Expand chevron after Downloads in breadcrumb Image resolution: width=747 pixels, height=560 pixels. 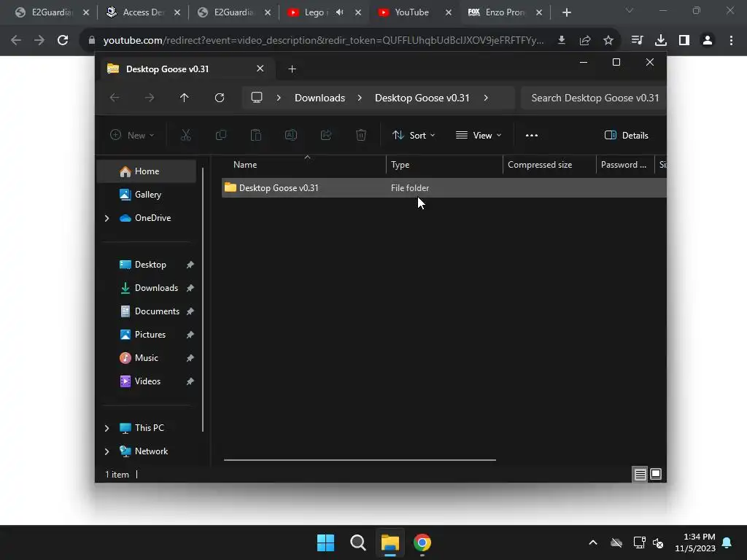tap(360, 98)
